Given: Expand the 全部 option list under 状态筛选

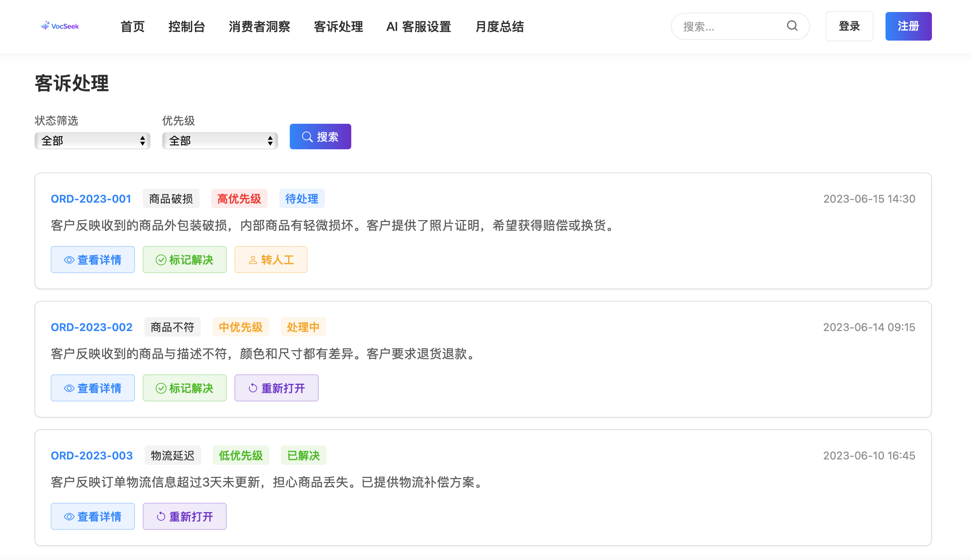Looking at the screenshot, I should [92, 141].
